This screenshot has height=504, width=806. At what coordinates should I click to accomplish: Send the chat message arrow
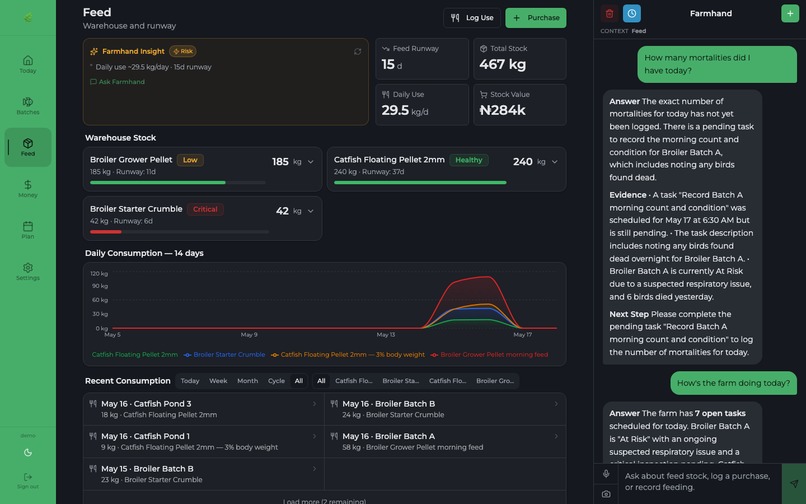pyautogui.click(x=794, y=483)
